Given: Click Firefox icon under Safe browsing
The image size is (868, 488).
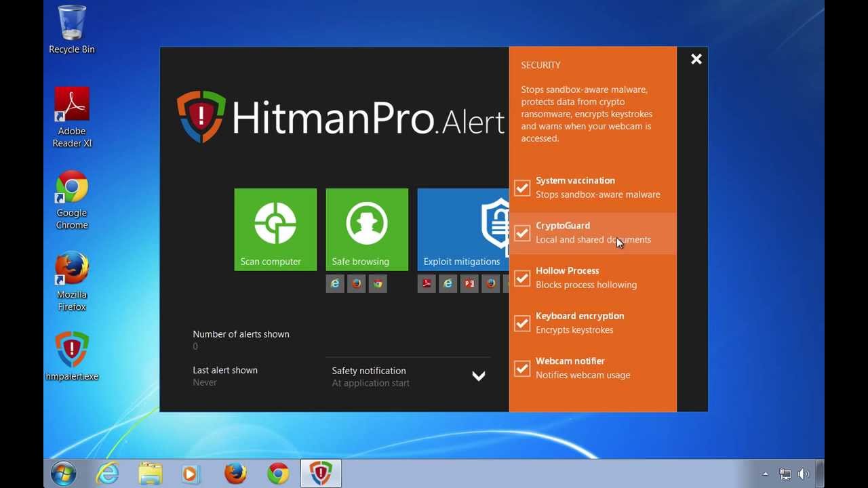Looking at the screenshot, I should (x=357, y=284).
